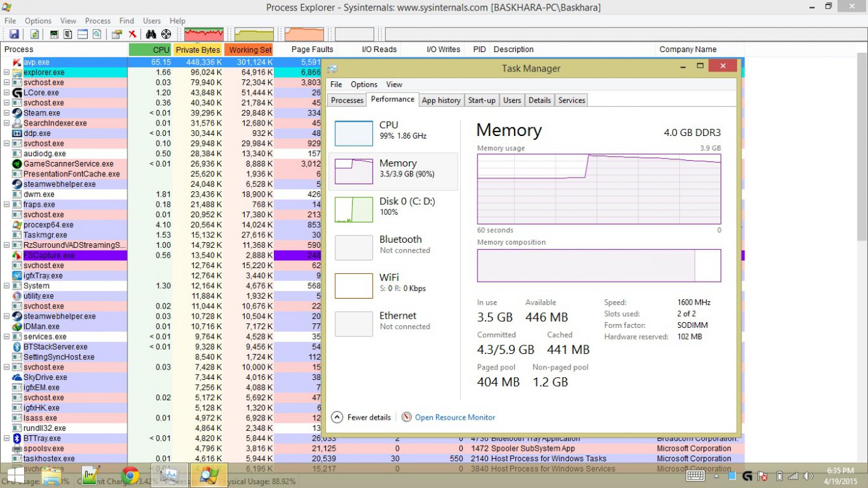Screen dimensions: 868x488
Task: Click the Steam icon beside Steam.exe
Action: (x=17, y=113)
